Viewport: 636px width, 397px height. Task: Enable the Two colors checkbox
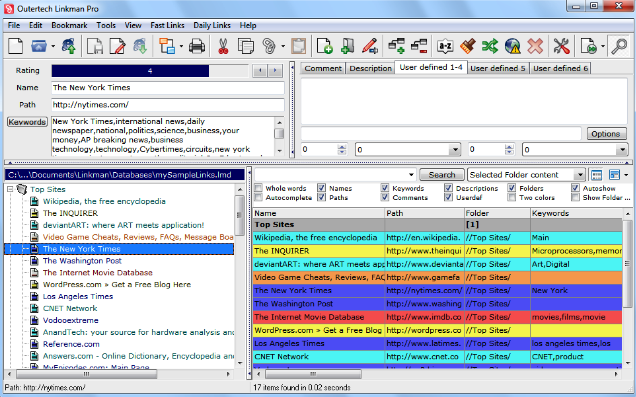512,197
